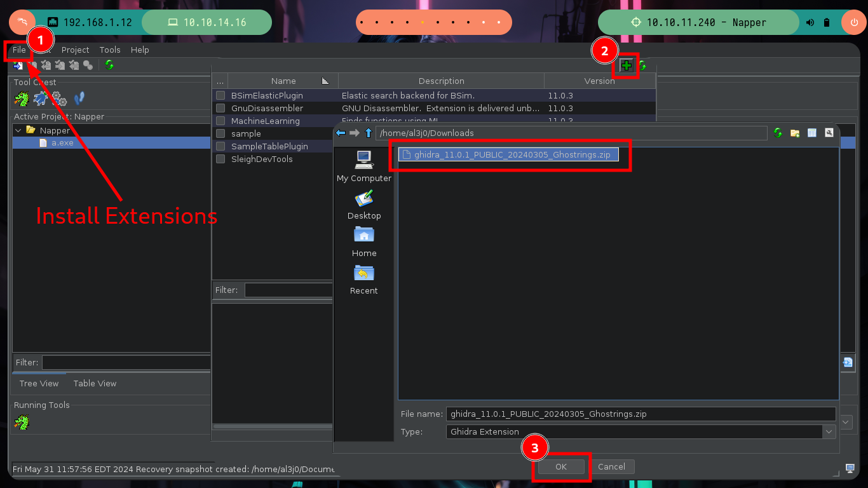
Task: Click the Kali menu icon in top bar
Action: point(22,22)
